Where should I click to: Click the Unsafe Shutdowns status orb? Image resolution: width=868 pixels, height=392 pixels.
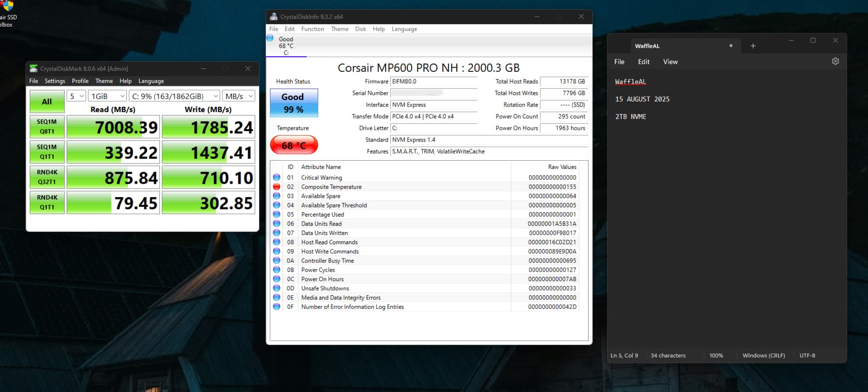tap(277, 288)
